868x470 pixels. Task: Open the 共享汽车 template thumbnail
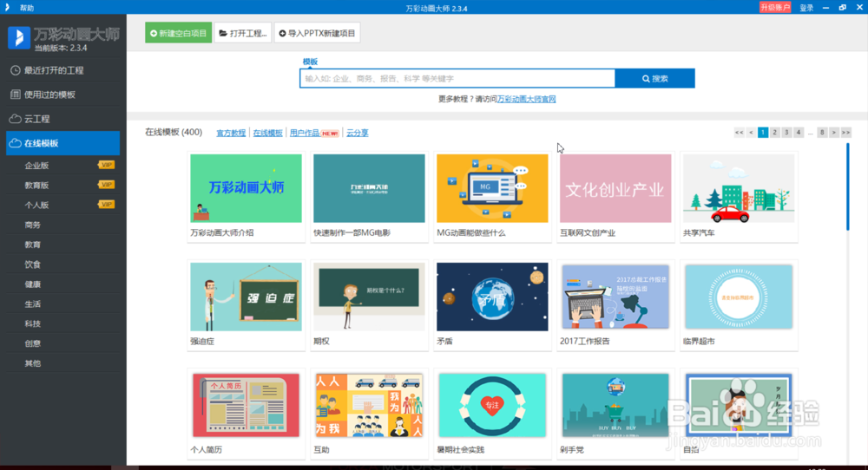(x=739, y=188)
